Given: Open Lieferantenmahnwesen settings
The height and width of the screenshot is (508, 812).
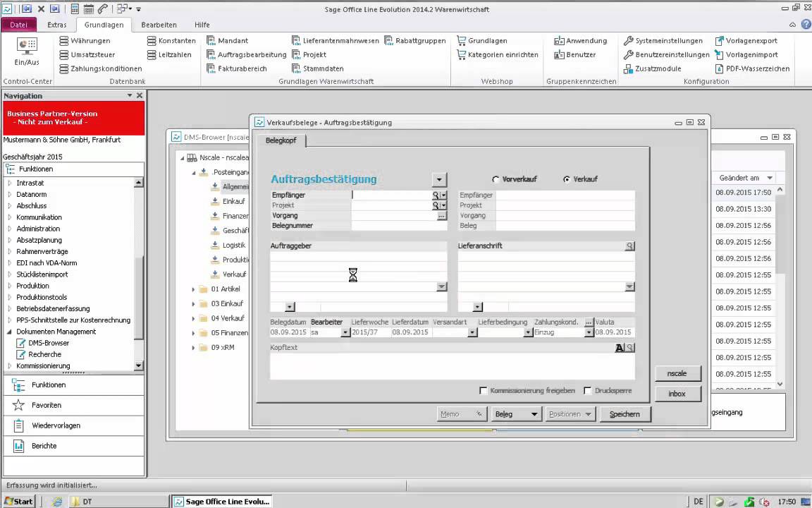Looking at the screenshot, I should click(x=335, y=40).
